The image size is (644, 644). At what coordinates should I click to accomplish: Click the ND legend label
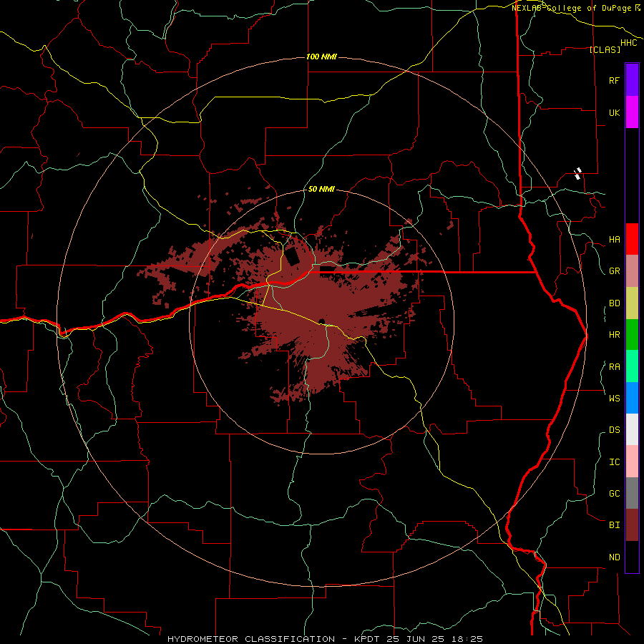click(614, 557)
